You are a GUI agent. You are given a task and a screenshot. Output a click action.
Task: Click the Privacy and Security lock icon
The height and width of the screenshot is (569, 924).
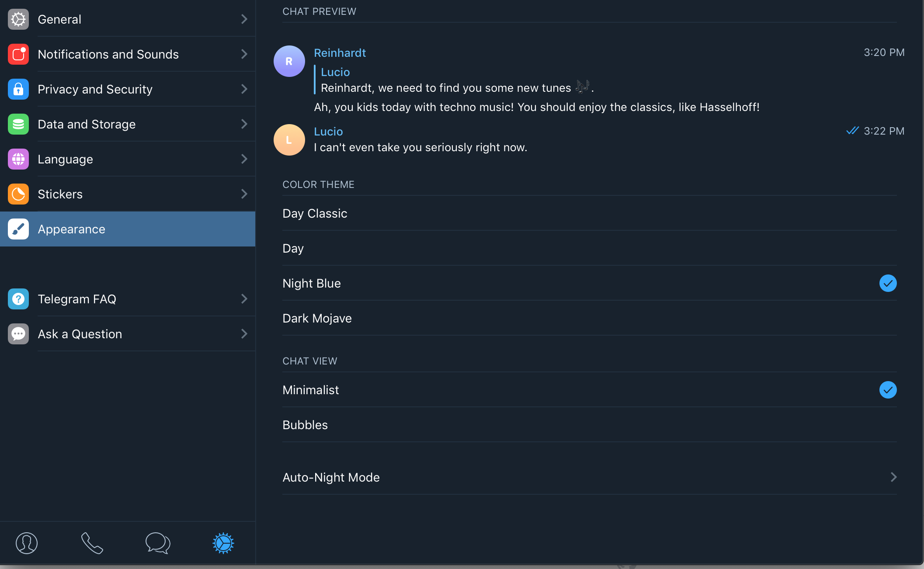tap(18, 89)
